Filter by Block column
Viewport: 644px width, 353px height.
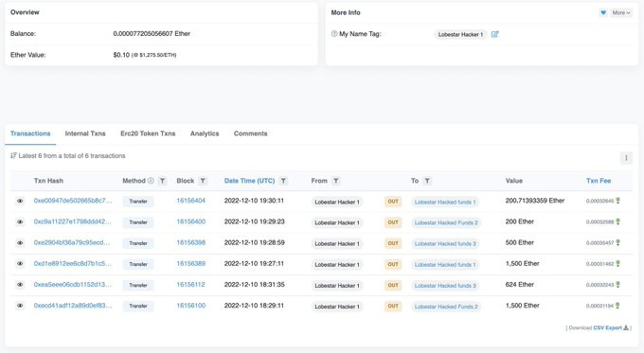coord(203,181)
